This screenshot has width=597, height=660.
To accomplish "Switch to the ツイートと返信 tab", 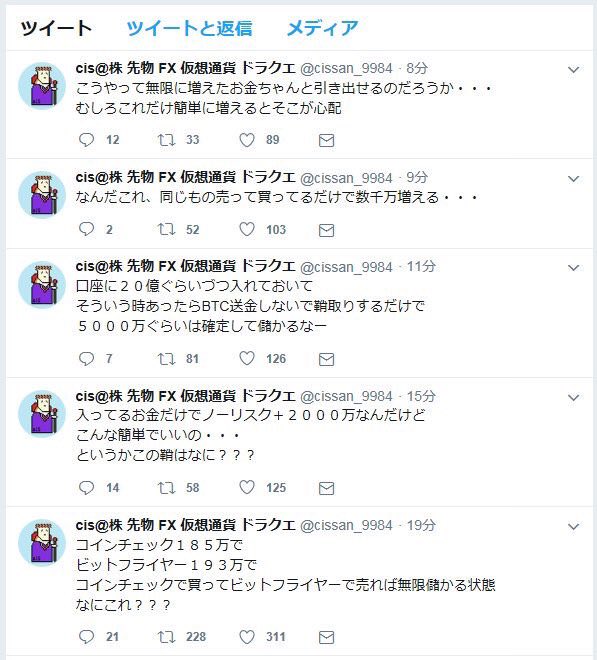I will coord(189,28).
